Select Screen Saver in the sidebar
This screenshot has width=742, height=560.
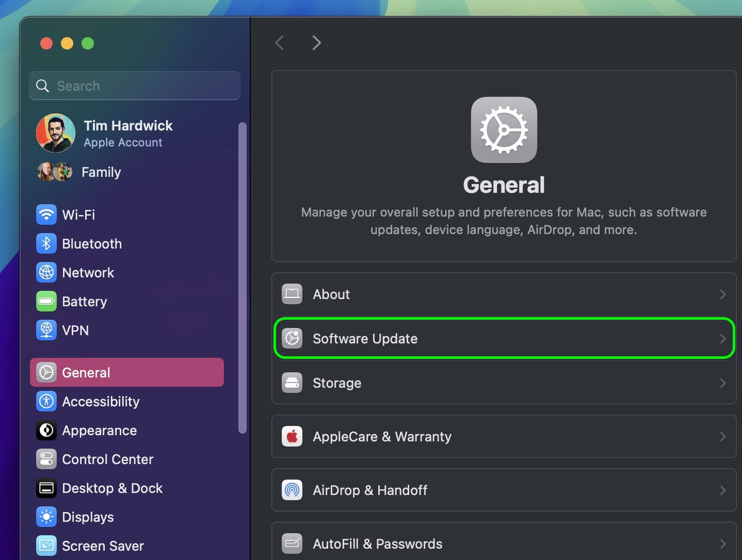(x=102, y=546)
